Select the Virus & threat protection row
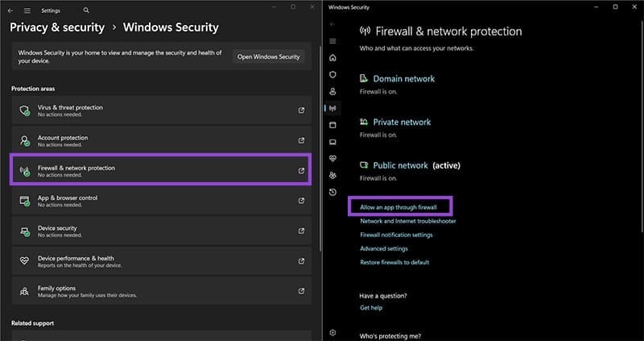This screenshot has width=644, height=341. click(162, 110)
